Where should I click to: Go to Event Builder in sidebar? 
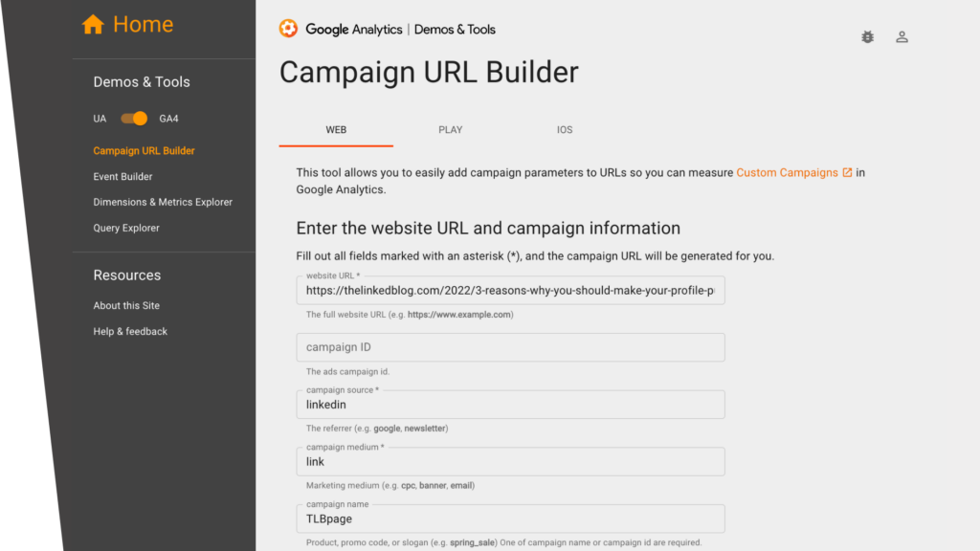122,177
